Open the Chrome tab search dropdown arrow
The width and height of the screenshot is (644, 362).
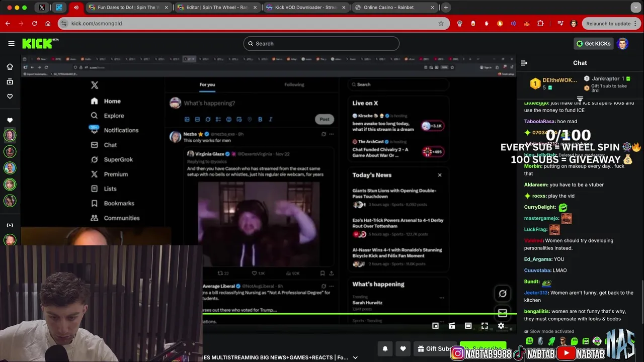pyautogui.click(x=636, y=8)
